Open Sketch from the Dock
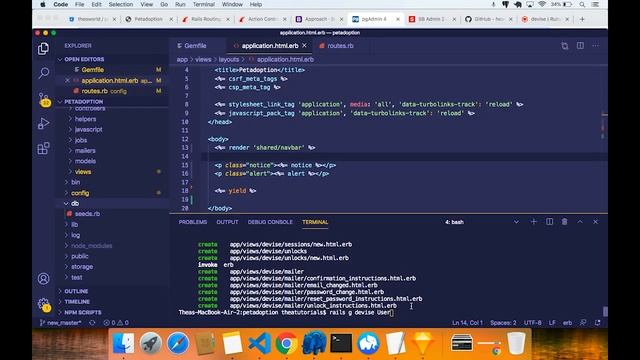This screenshot has height=360, width=640. coord(422,343)
